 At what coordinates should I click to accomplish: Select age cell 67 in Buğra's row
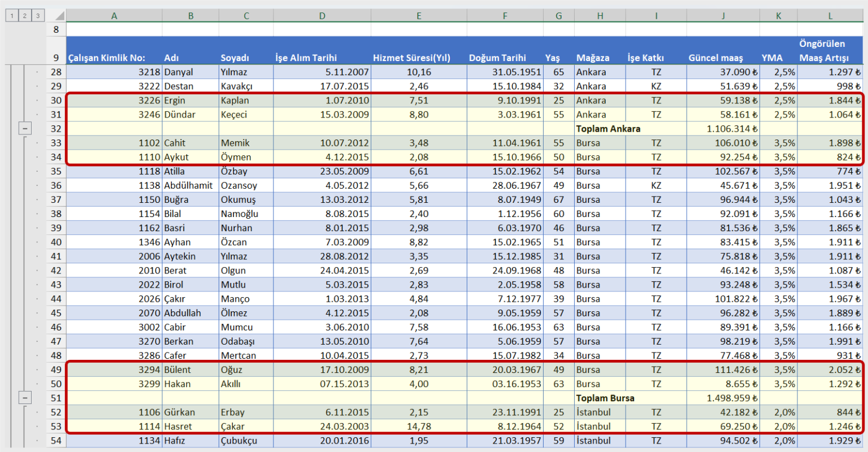tap(558, 199)
